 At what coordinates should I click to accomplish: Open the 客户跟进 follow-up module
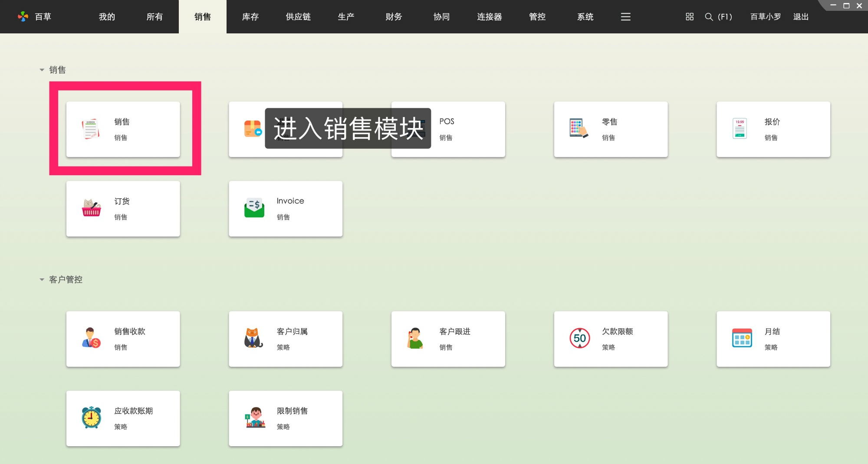tap(448, 339)
